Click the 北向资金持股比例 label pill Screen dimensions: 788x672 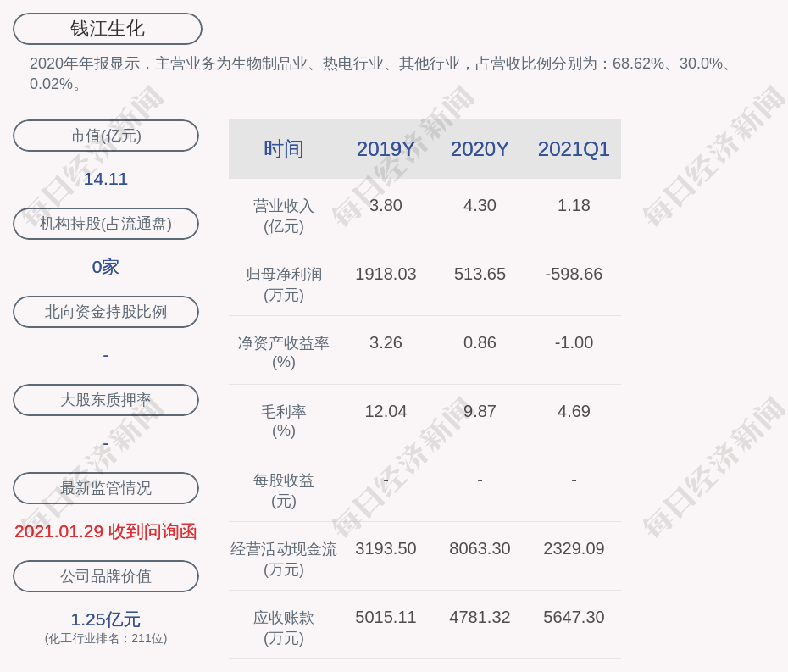tap(106, 312)
